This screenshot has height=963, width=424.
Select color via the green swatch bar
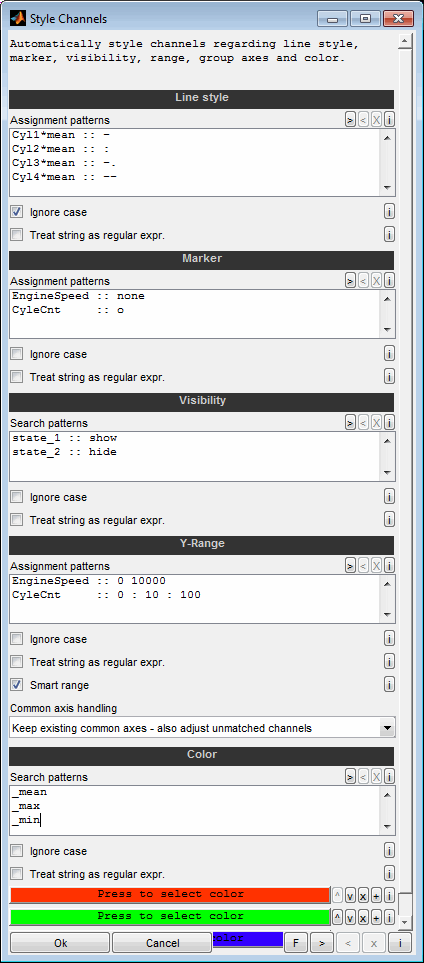point(170,917)
